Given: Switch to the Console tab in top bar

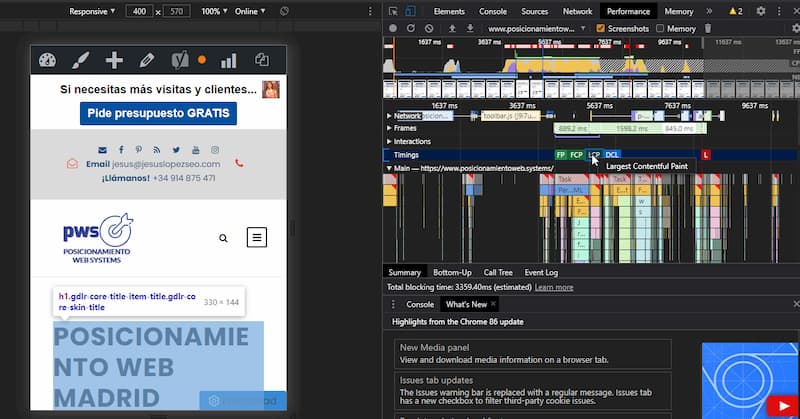Looking at the screenshot, I should coord(493,11).
